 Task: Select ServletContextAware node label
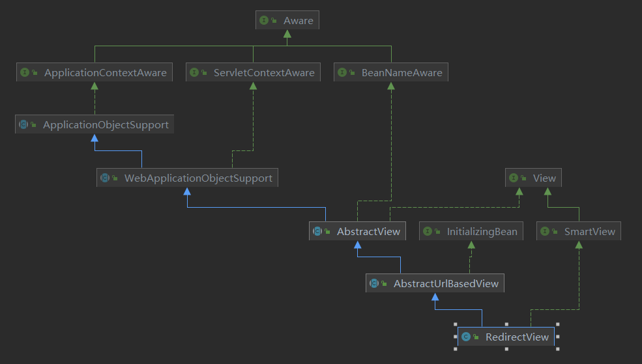point(264,72)
